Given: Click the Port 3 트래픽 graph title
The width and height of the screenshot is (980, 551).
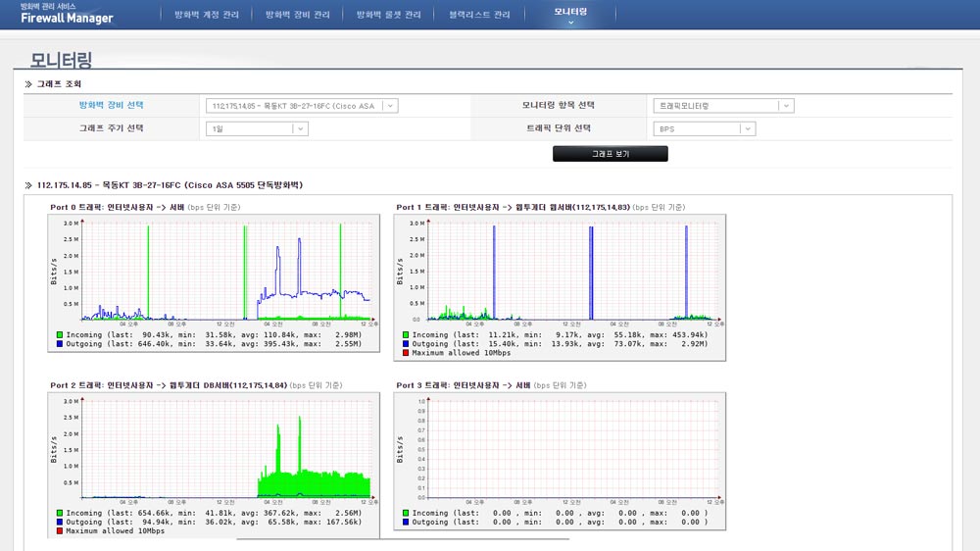Looking at the screenshot, I should [491, 385].
